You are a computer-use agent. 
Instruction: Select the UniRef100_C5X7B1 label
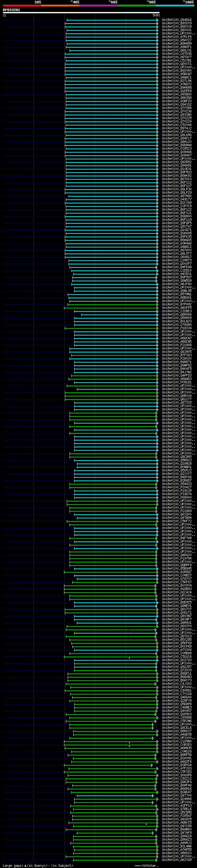[x=177, y=61]
